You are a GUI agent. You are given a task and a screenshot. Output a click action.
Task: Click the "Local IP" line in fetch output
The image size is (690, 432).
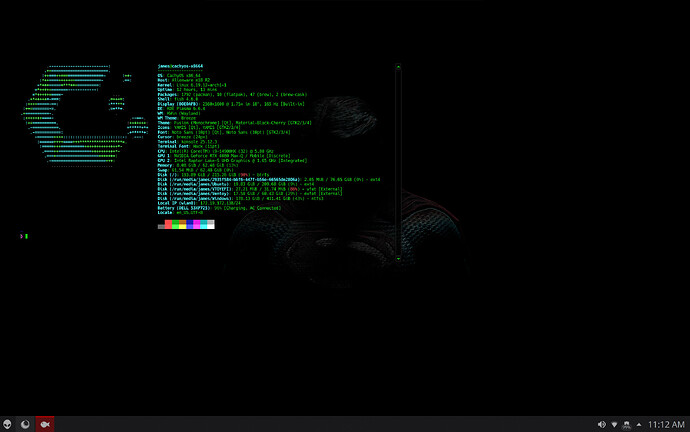click(x=199, y=203)
